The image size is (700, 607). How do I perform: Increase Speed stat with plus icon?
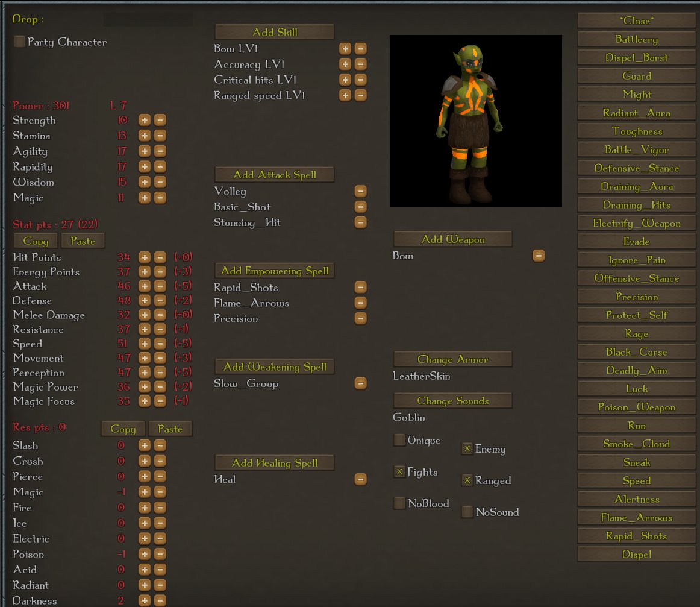[x=144, y=344]
